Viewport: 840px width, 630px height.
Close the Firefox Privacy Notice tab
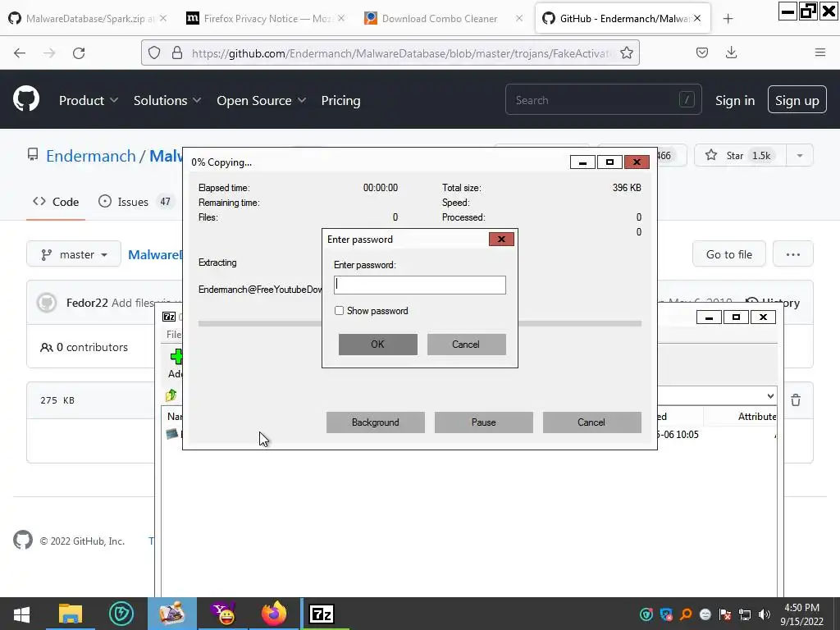(x=341, y=19)
